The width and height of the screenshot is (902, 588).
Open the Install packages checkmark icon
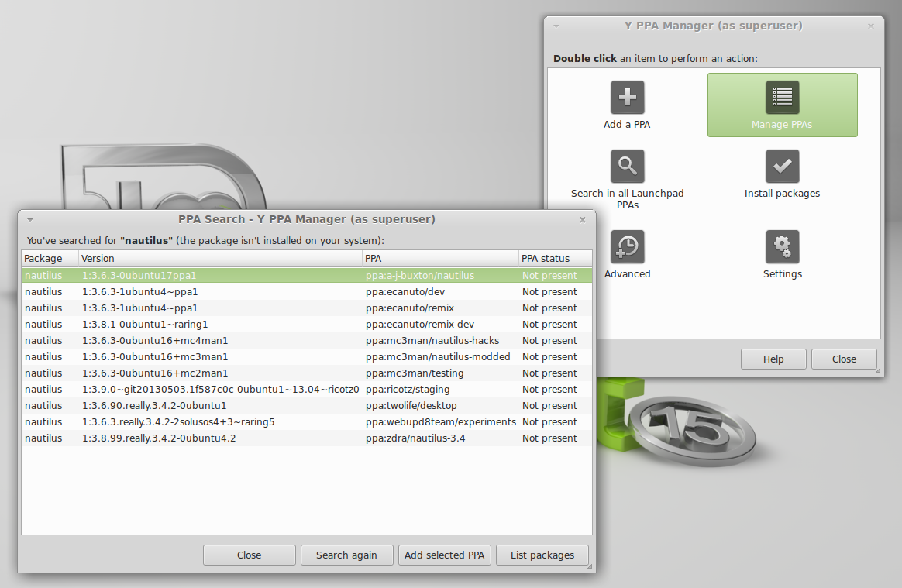pyautogui.click(x=783, y=167)
